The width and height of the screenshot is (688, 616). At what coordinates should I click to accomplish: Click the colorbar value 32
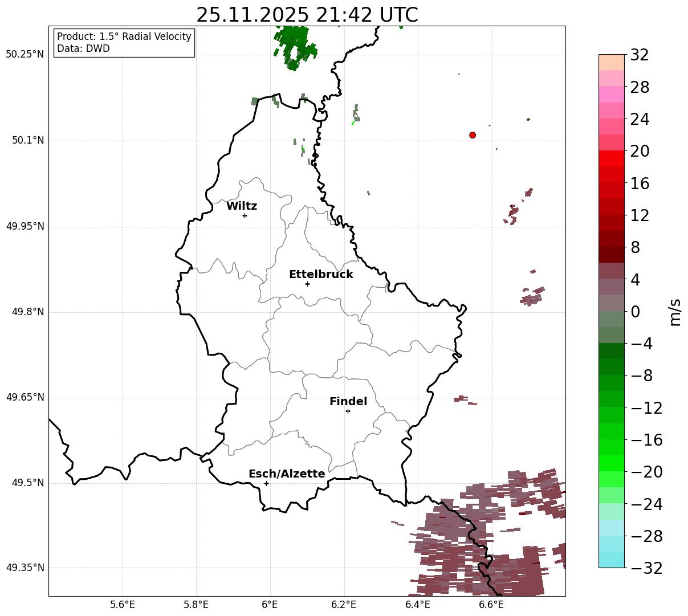click(x=640, y=55)
